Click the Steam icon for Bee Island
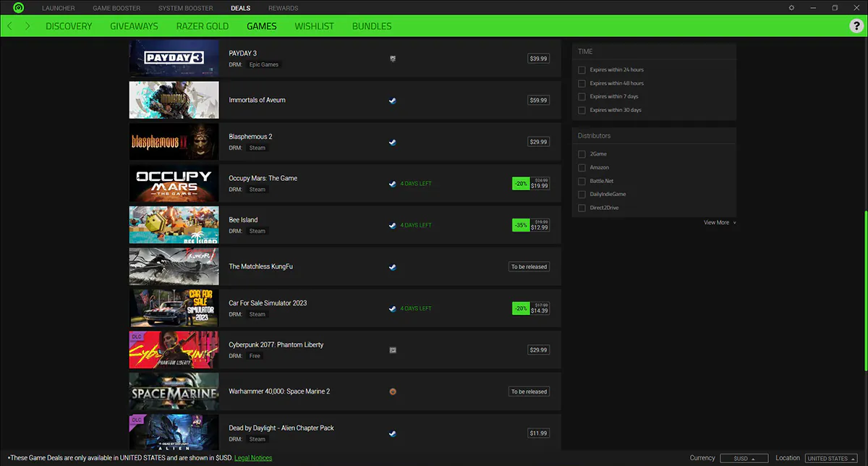The image size is (868, 466). coord(392,225)
